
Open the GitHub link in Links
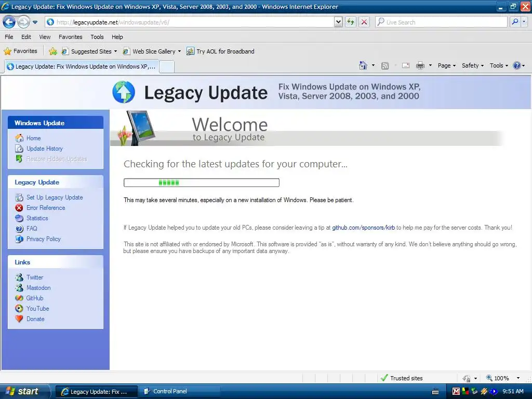tap(35, 298)
